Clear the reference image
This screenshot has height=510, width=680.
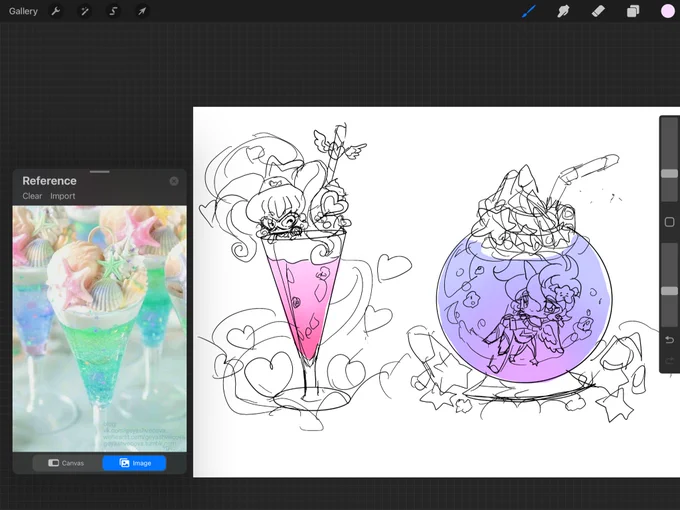click(x=32, y=196)
